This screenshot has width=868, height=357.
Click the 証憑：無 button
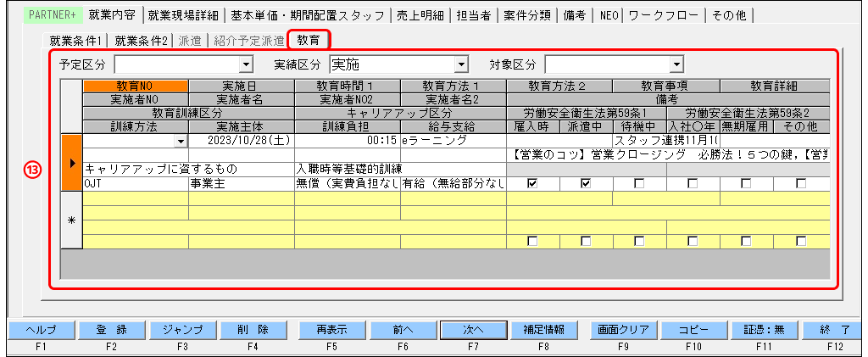pos(764,330)
